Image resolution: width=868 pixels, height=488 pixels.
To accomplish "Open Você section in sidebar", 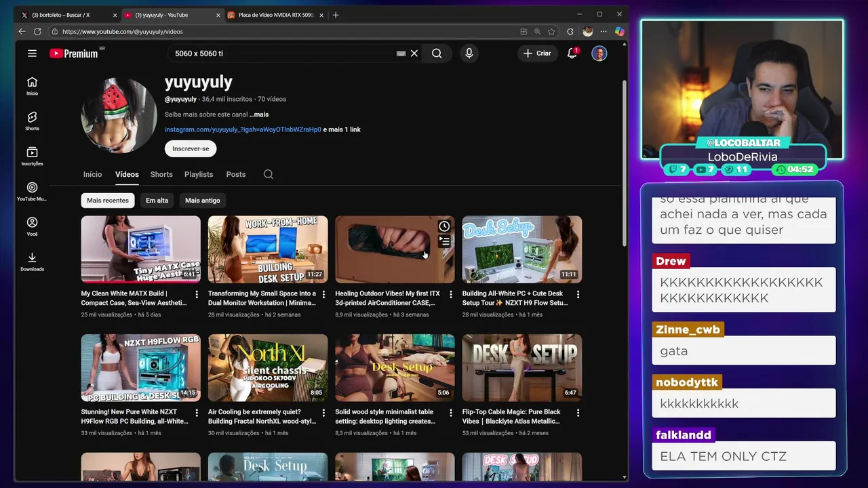I will (32, 227).
